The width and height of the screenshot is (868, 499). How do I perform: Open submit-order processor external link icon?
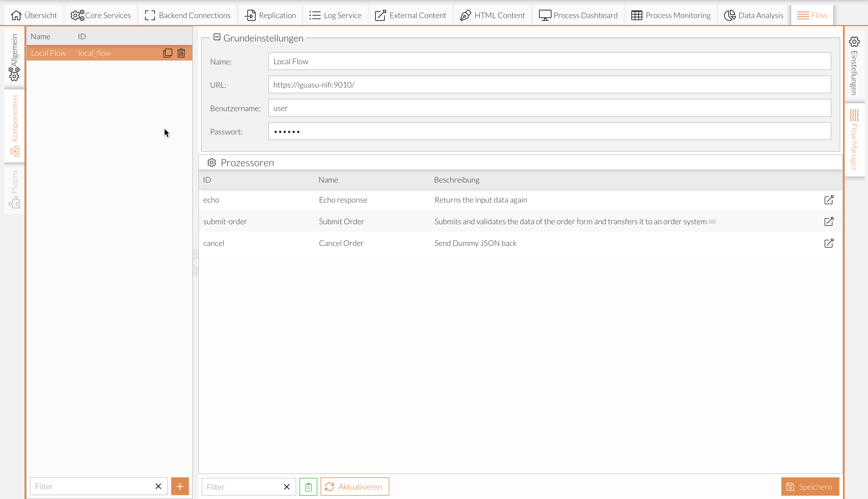tap(829, 221)
